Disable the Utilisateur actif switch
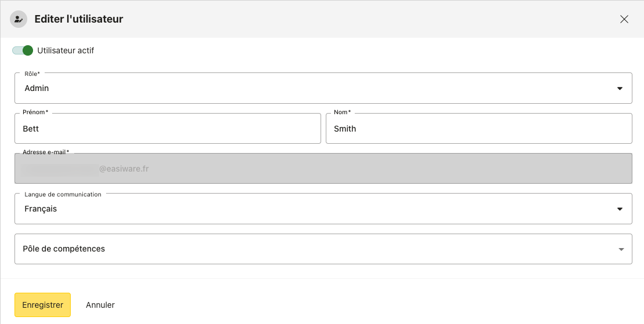 click(23, 50)
